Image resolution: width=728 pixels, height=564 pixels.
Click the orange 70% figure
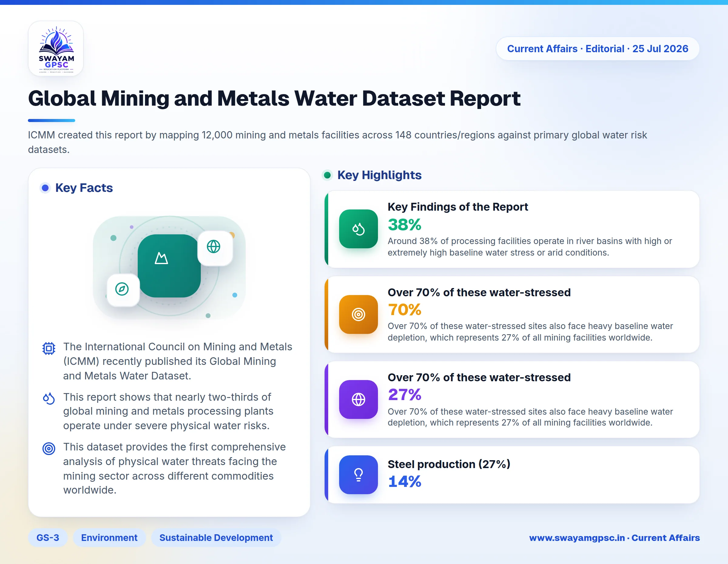(x=404, y=310)
